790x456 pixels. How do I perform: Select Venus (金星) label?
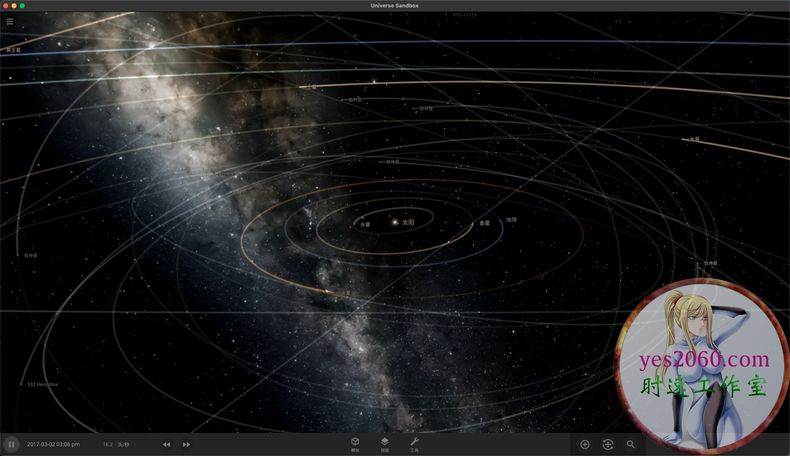[x=484, y=223]
